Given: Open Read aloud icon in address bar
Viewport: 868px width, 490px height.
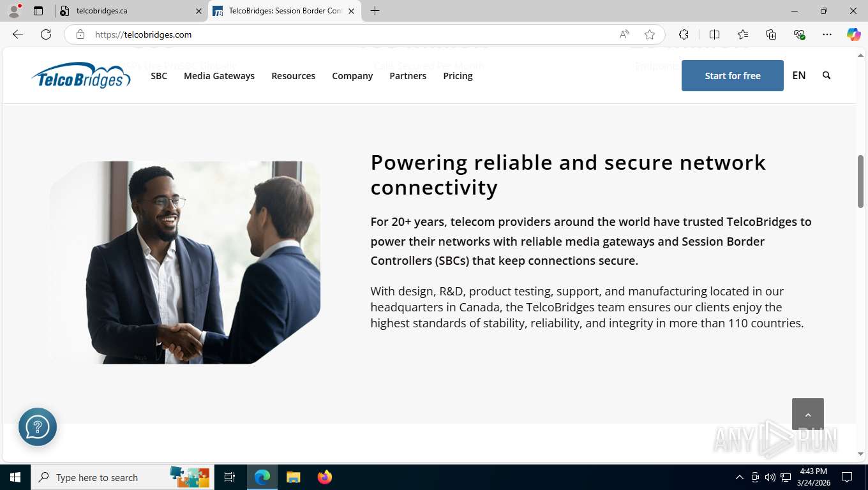Looking at the screenshot, I should [624, 34].
